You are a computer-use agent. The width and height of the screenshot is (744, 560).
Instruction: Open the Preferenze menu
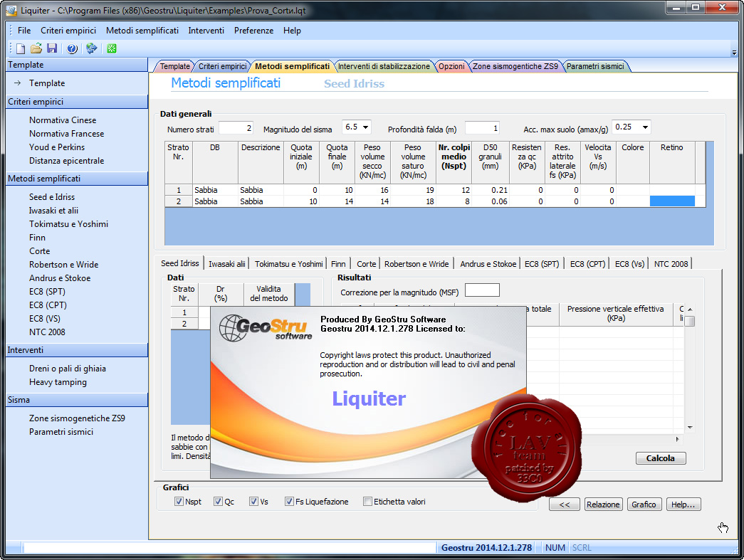pos(254,31)
